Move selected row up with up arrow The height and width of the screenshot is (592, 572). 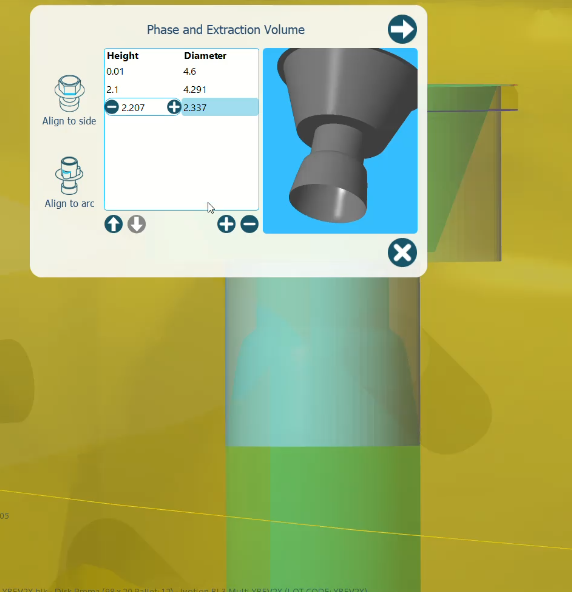pos(113,224)
